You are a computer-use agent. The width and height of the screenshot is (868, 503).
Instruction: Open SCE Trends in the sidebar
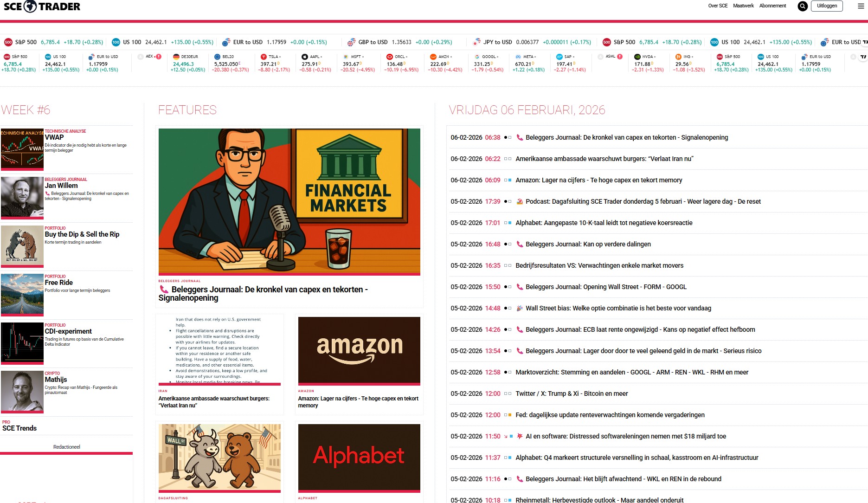19,428
